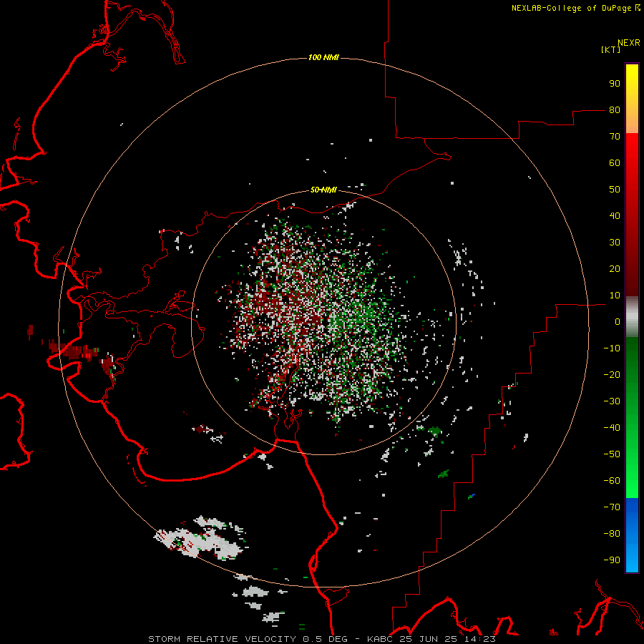Click the -60 value on velocity scale
The height and width of the screenshot is (644, 644).
coord(612,481)
